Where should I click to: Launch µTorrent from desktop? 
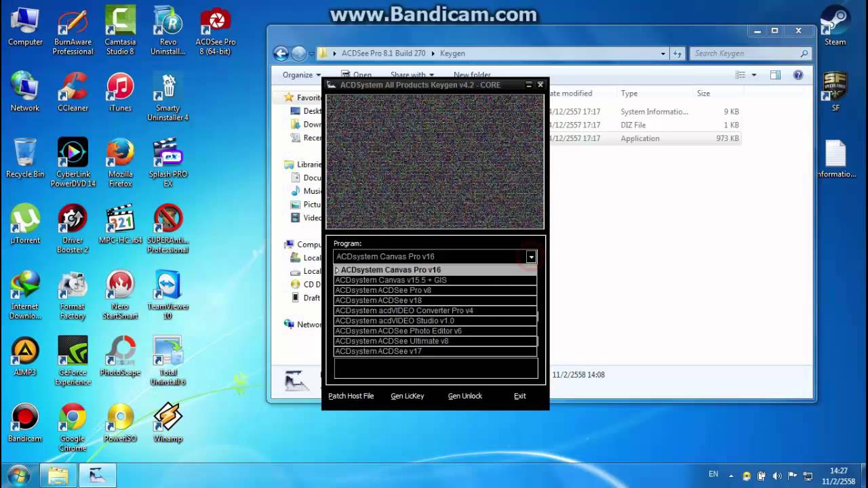(x=25, y=224)
